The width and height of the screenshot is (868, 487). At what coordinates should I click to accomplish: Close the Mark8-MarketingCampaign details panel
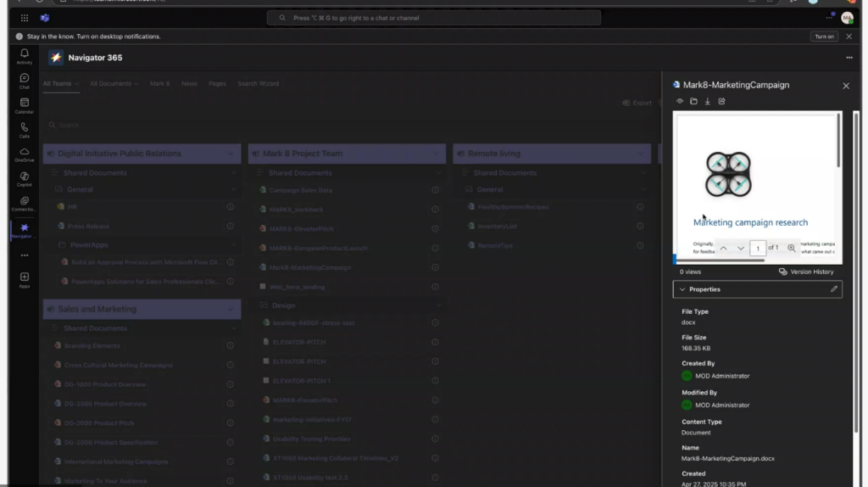point(846,86)
